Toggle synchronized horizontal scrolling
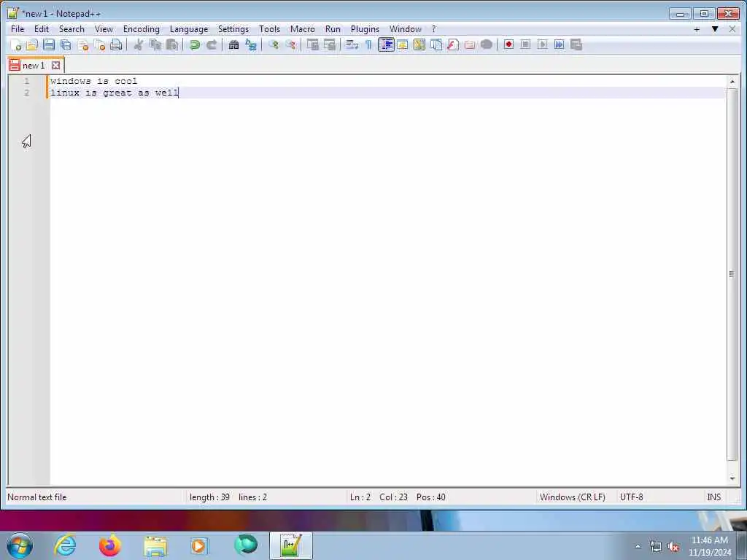This screenshot has width=747, height=560. [x=329, y=45]
